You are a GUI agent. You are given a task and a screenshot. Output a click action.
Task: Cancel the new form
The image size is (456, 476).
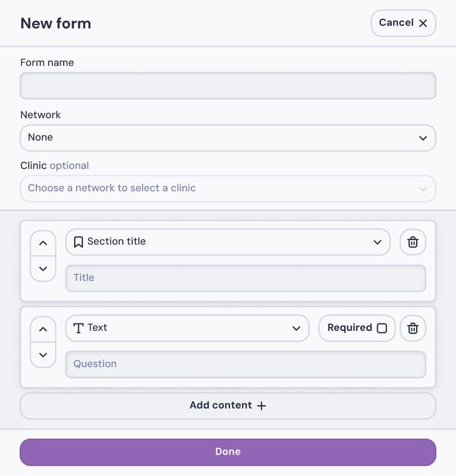pos(403,23)
